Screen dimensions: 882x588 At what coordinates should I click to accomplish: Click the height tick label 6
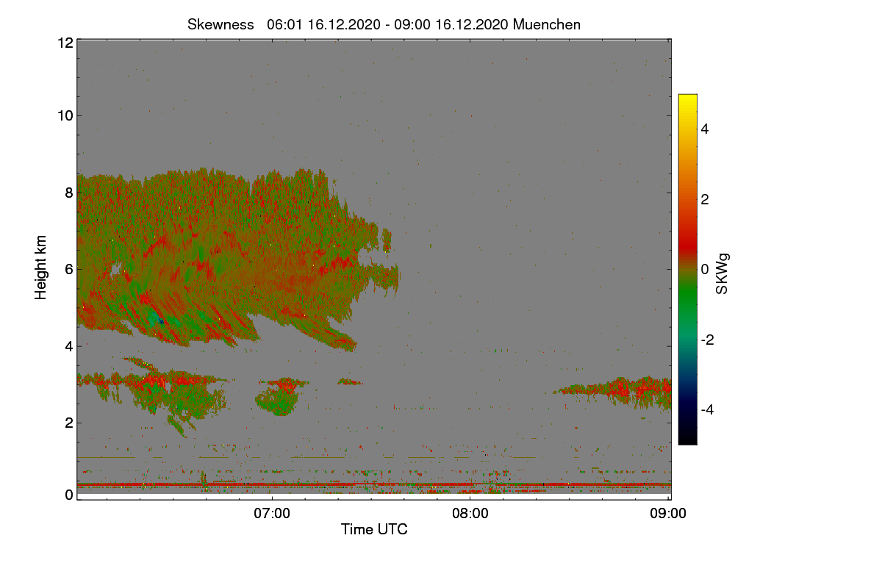pos(69,269)
